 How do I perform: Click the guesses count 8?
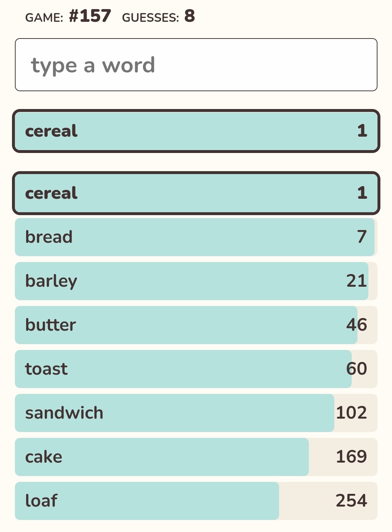189,16
